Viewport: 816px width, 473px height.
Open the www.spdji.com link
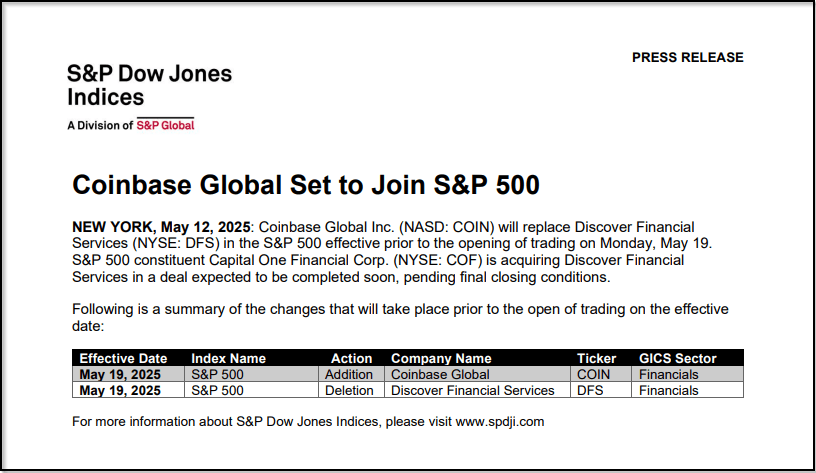pos(500,421)
